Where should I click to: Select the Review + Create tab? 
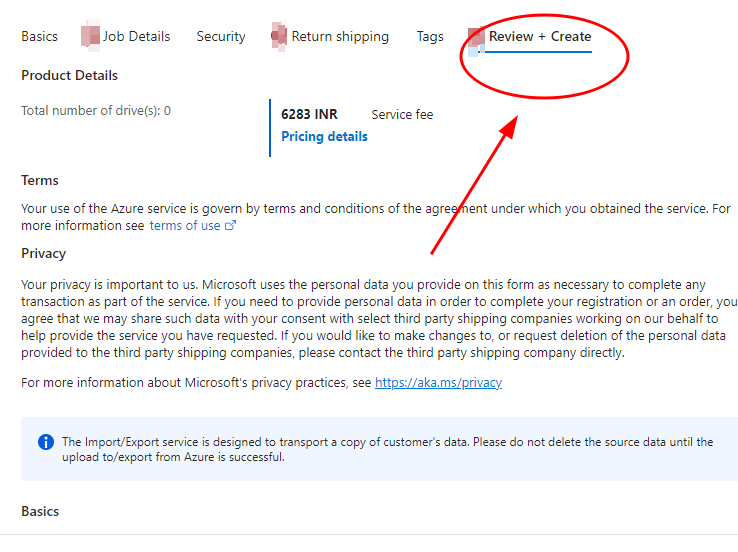[x=540, y=36]
